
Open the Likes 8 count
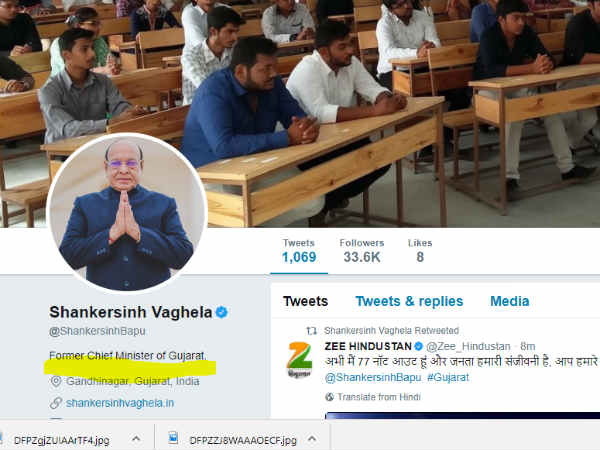[420, 251]
